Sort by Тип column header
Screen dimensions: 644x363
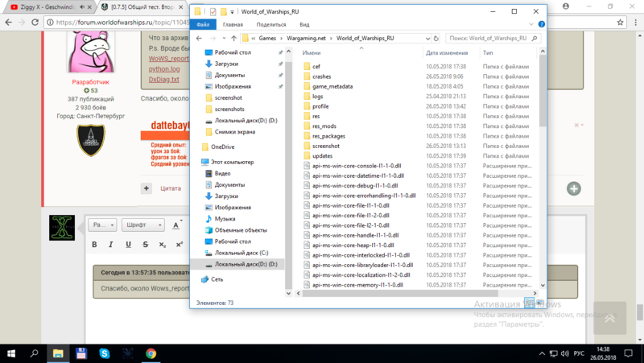(x=488, y=52)
